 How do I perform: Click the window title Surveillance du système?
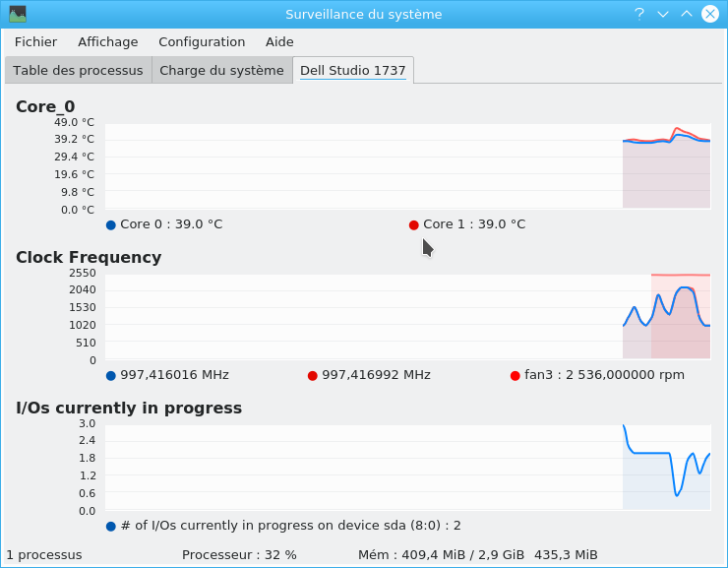click(x=364, y=15)
